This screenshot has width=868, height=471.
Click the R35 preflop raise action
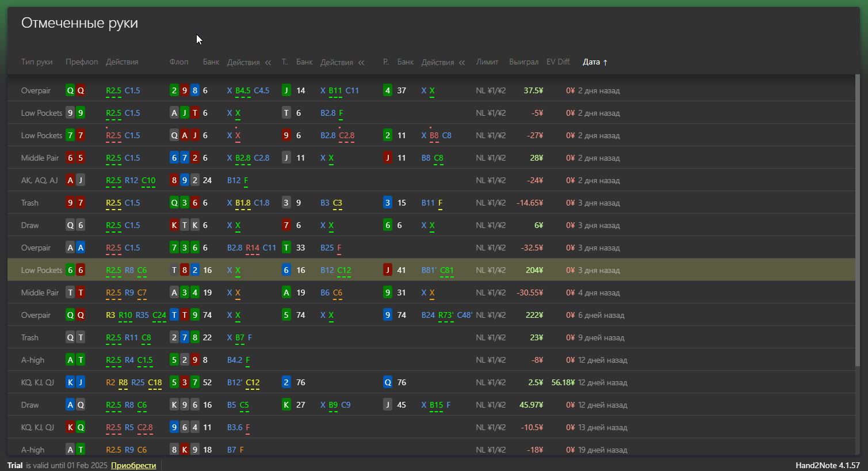coord(142,315)
